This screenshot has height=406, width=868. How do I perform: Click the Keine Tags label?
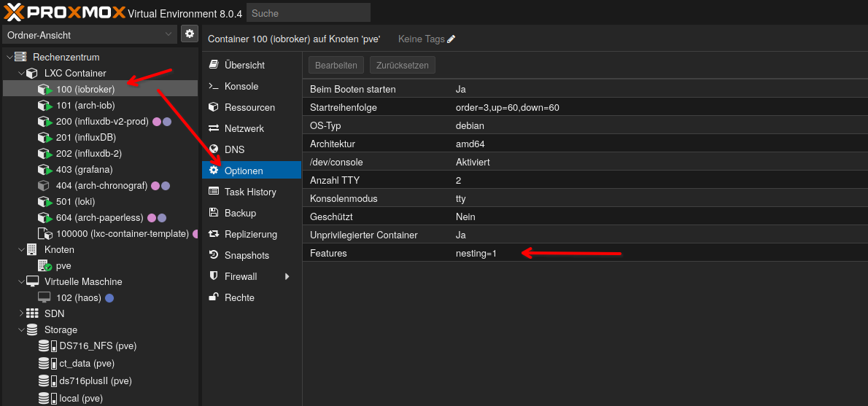(x=422, y=39)
